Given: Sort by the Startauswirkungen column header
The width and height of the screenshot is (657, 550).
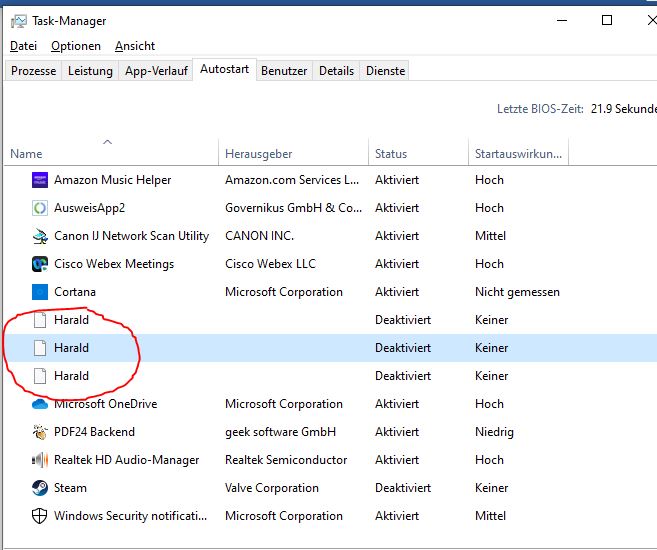Looking at the screenshot, I should pyautogui.click(x=518, y=154).
